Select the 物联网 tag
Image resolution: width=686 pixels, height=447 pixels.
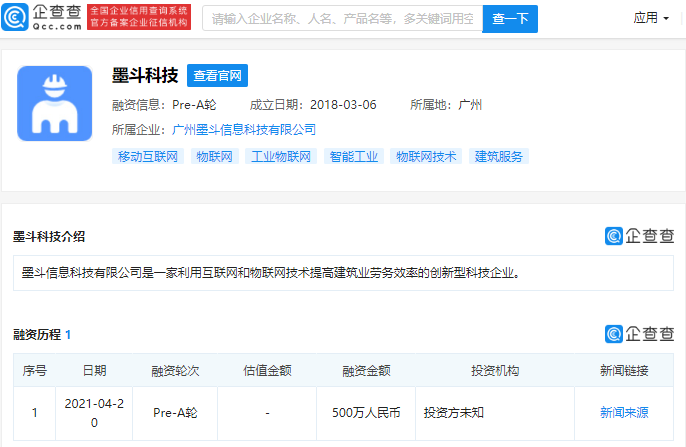pos(214,156)
